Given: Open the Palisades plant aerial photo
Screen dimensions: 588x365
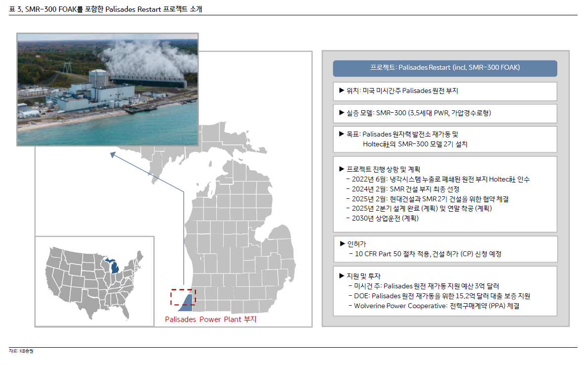Looking at the screenshot, I should click(x=107, y=89).
